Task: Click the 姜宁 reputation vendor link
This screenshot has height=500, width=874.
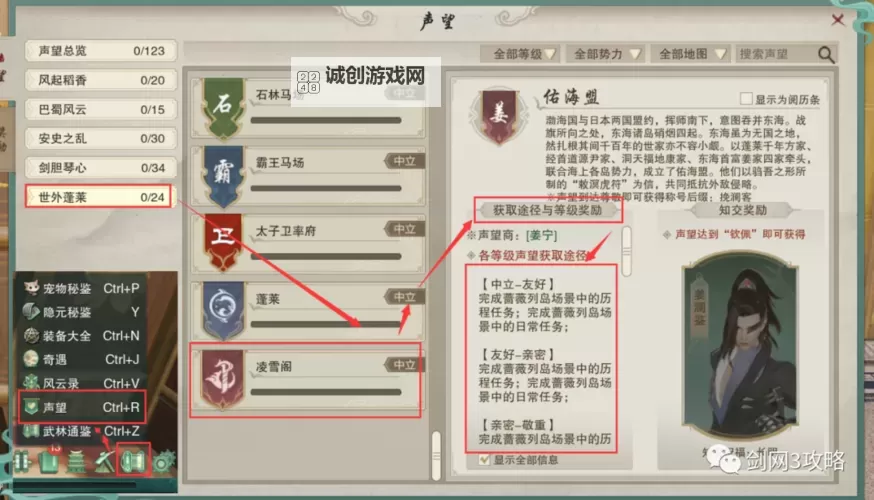Action: [541, 235]
